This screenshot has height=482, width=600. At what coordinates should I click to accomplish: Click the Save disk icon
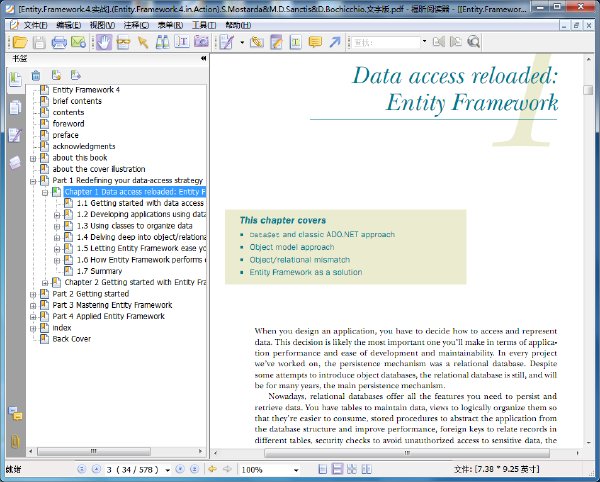click(39, 42)
